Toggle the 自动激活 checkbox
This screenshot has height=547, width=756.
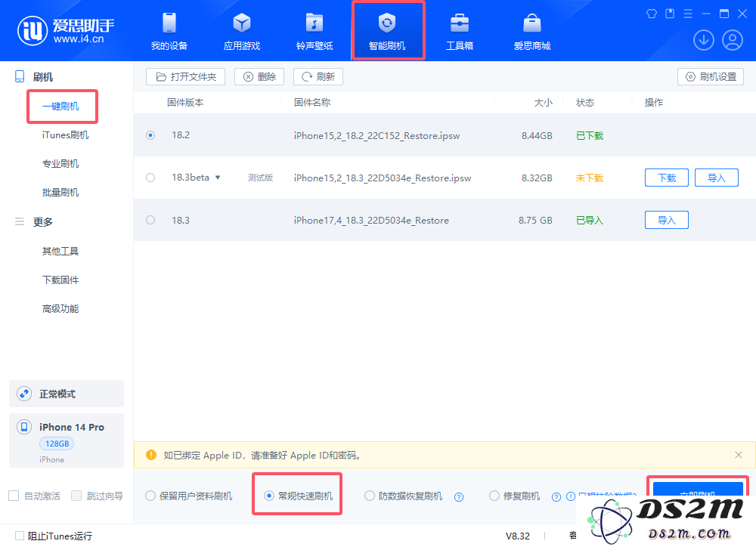(14, 496)
